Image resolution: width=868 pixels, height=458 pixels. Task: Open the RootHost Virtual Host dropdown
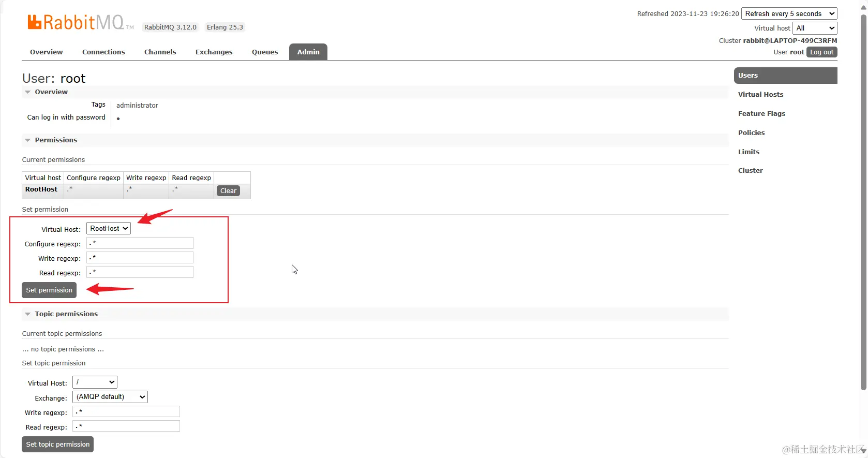(109, 228)
